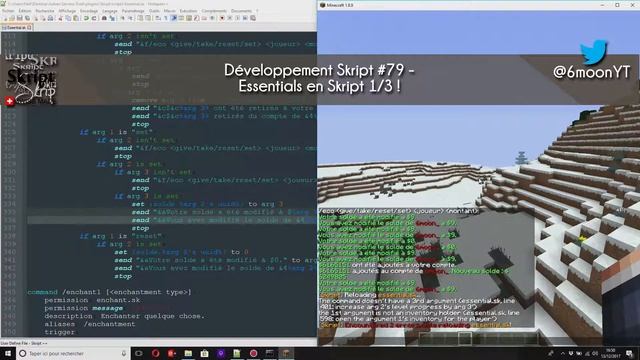
Task: Close the Essentials.sk tab with its X
Action: 29,27
